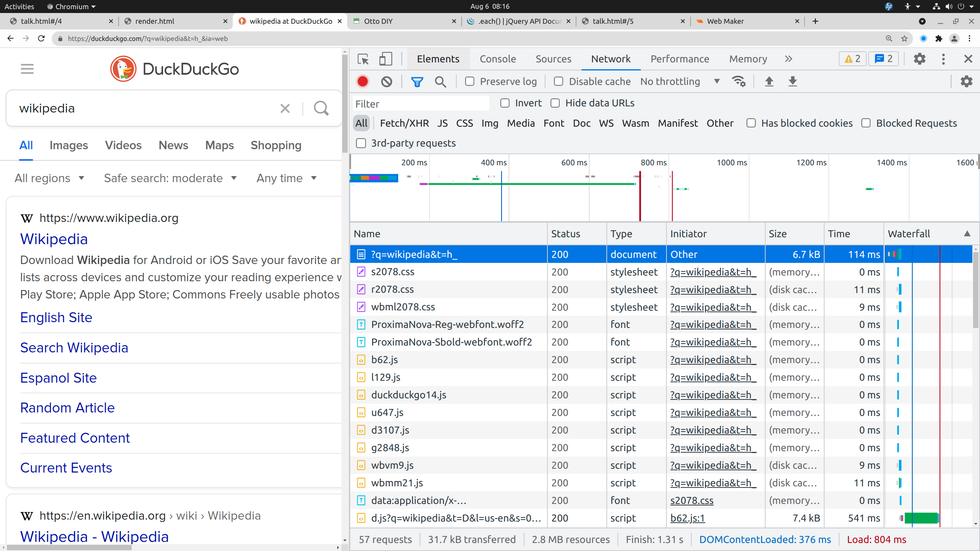
Task: Toggle the network filter funnel icon
Action: tap(417, 82)
